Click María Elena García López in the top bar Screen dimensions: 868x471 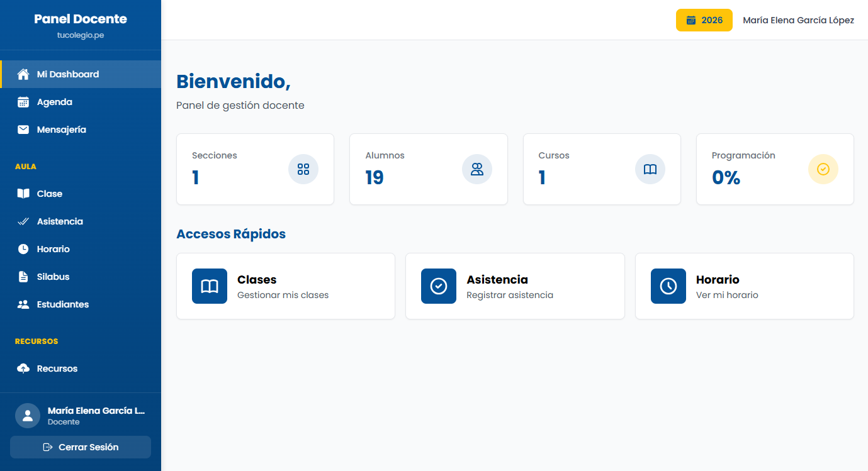pyautogui.click(x=798, y=19)
